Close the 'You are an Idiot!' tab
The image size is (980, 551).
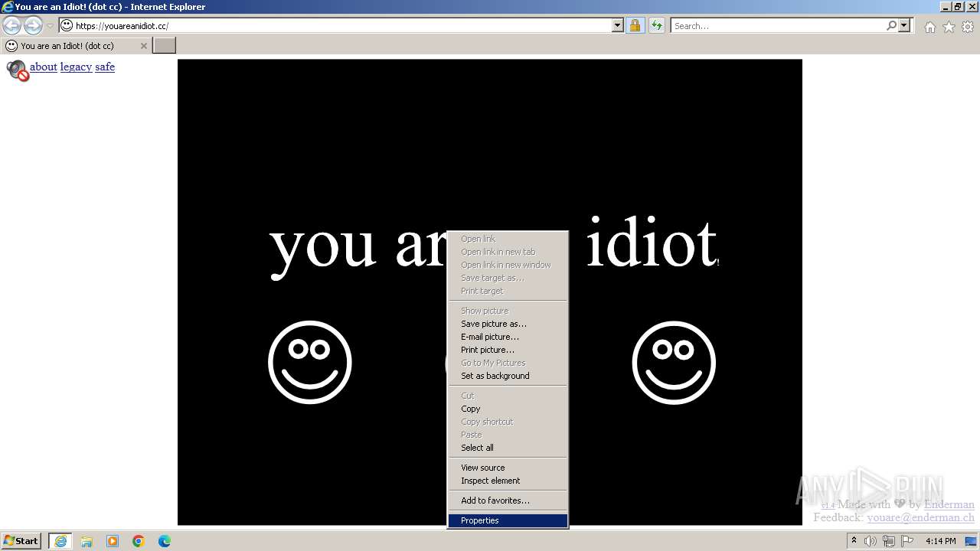(x=143, y=46)
